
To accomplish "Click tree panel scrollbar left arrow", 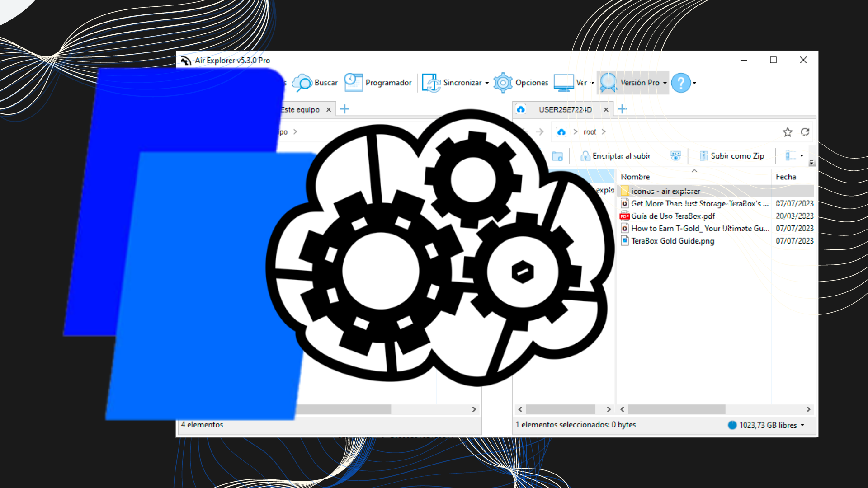I will tap(520, 409).
